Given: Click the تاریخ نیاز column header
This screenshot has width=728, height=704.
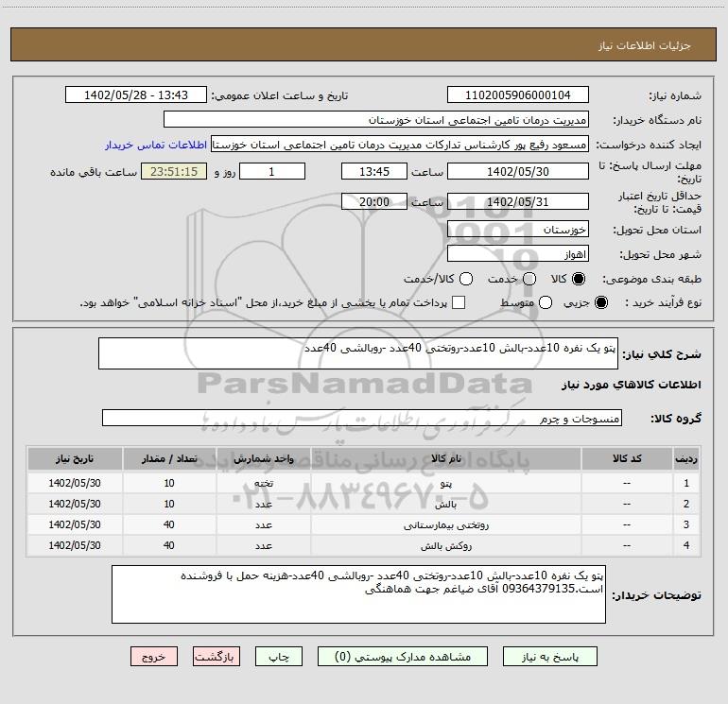Looking at the screenshot, I should click(x=75, y=458).
